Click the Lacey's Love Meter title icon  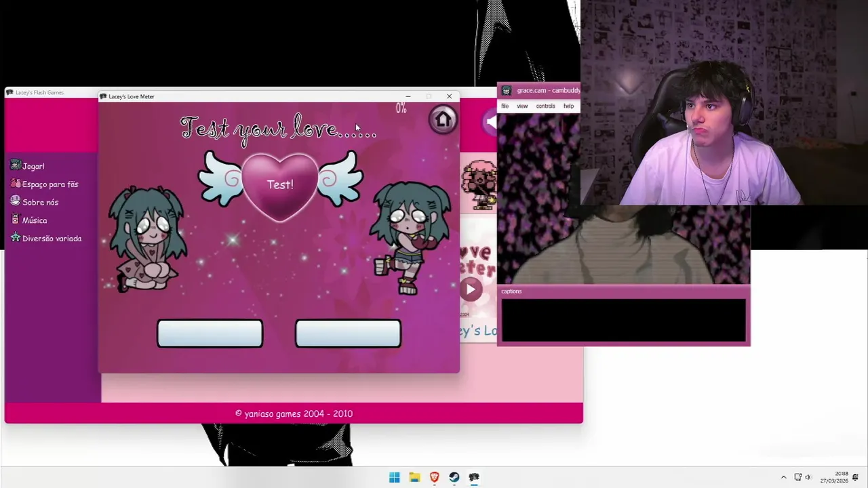pyautogui.click(x=103, y=97)
